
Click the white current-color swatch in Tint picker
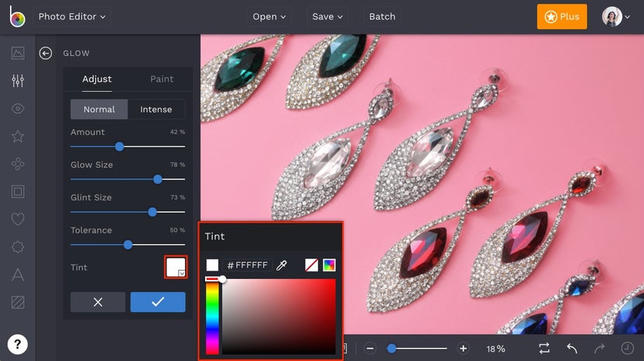point(212,265)
